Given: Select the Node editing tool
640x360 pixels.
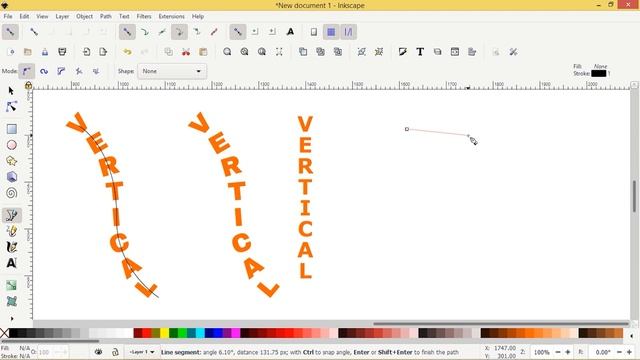Looking at the screenshot, I should pyautogui.click(x=11, y=107).
